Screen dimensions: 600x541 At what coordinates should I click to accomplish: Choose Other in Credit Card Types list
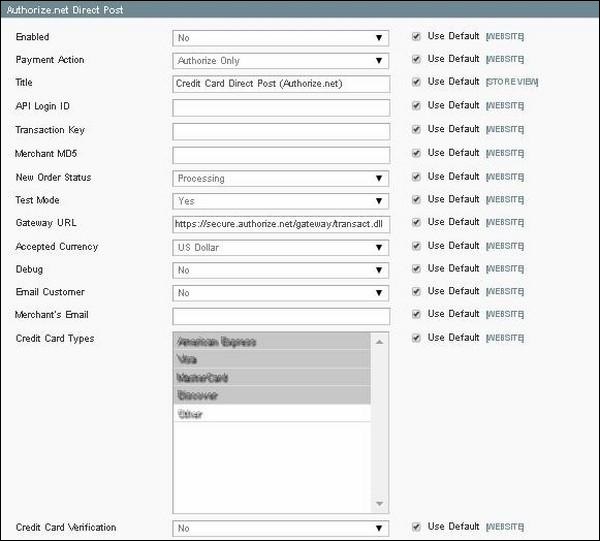coord(271,413)
